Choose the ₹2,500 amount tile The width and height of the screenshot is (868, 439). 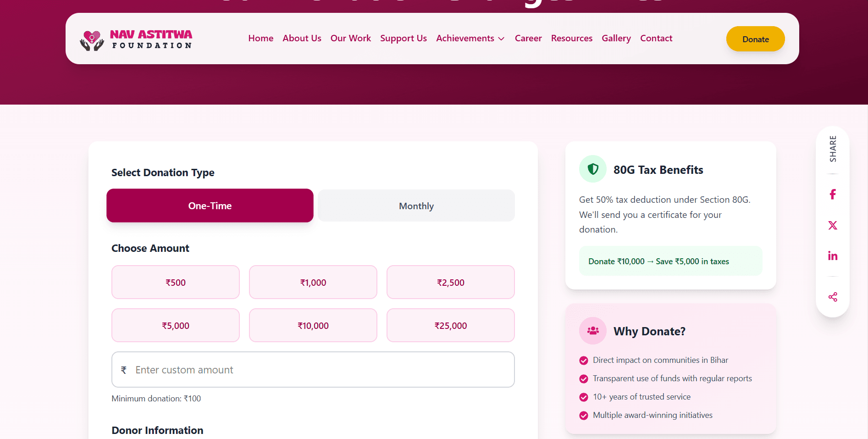tap(451, 283)
